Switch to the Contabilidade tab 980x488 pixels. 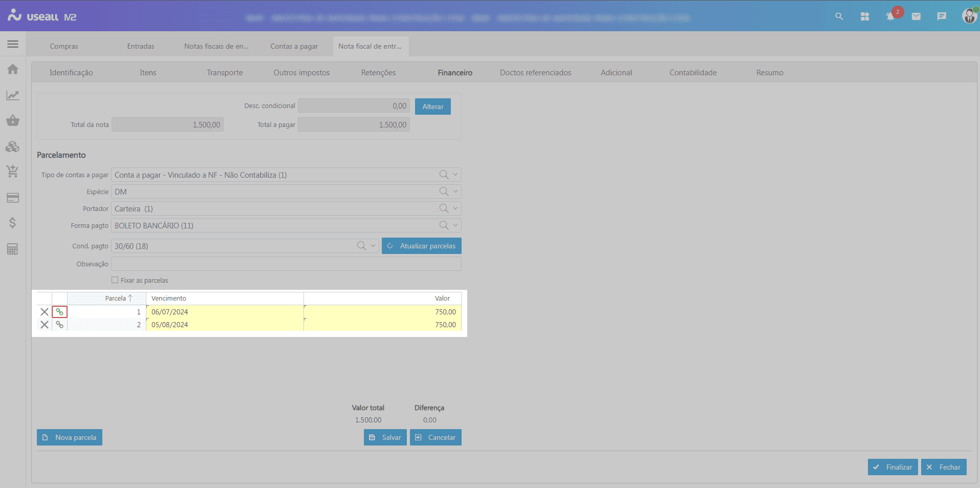tap(693, 73)
